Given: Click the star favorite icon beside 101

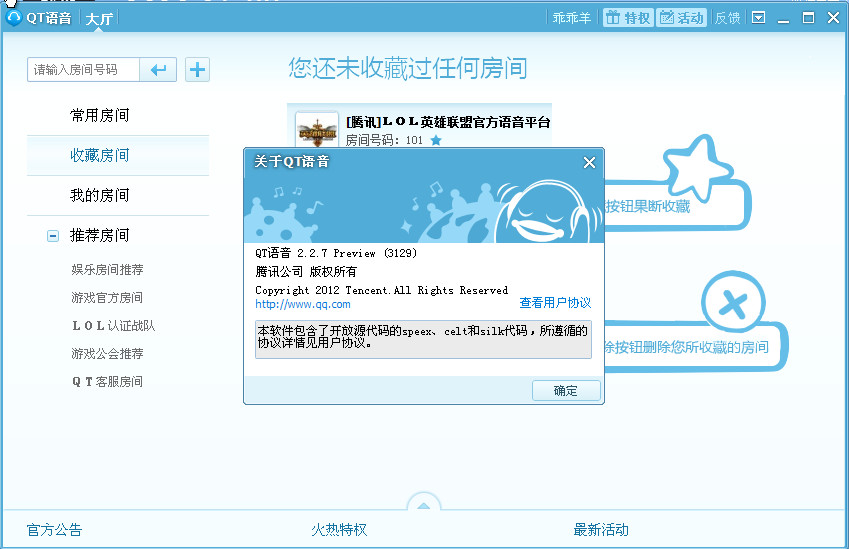Looking at the screenshot, I should click(x=436, y=141).
